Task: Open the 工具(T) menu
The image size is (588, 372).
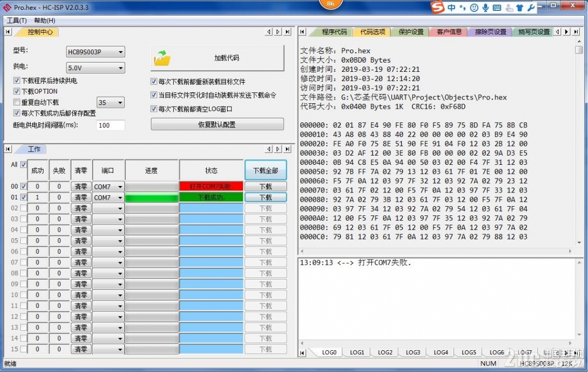Action: click(16, 20)
